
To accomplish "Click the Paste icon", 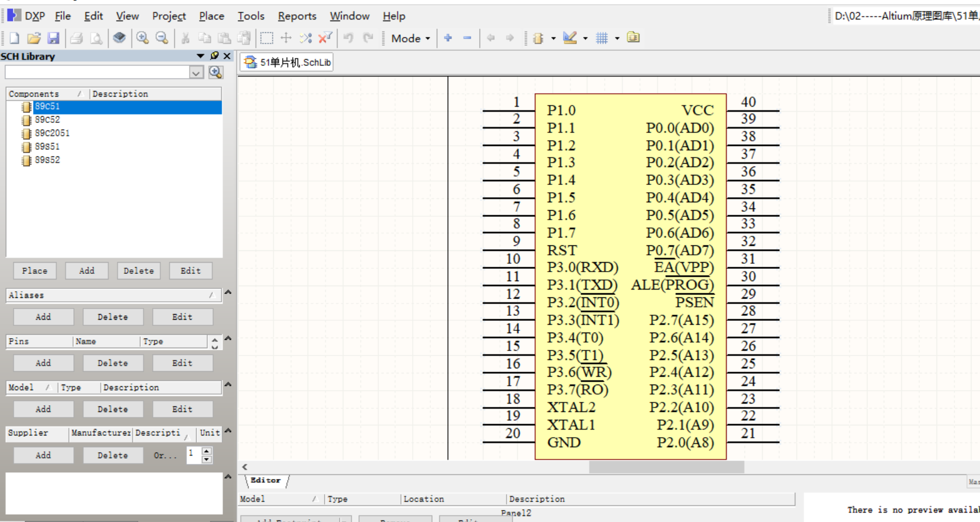I will pos(224,38).
